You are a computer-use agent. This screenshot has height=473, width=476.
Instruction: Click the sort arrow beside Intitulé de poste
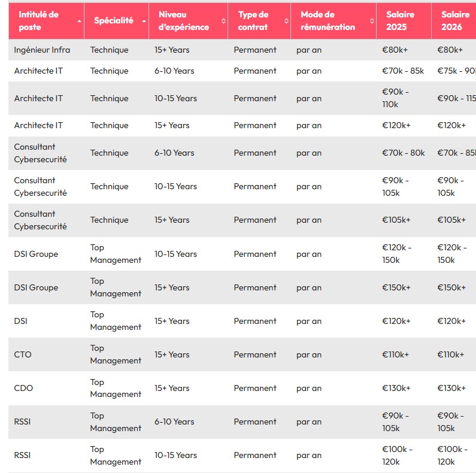[80, 21]
